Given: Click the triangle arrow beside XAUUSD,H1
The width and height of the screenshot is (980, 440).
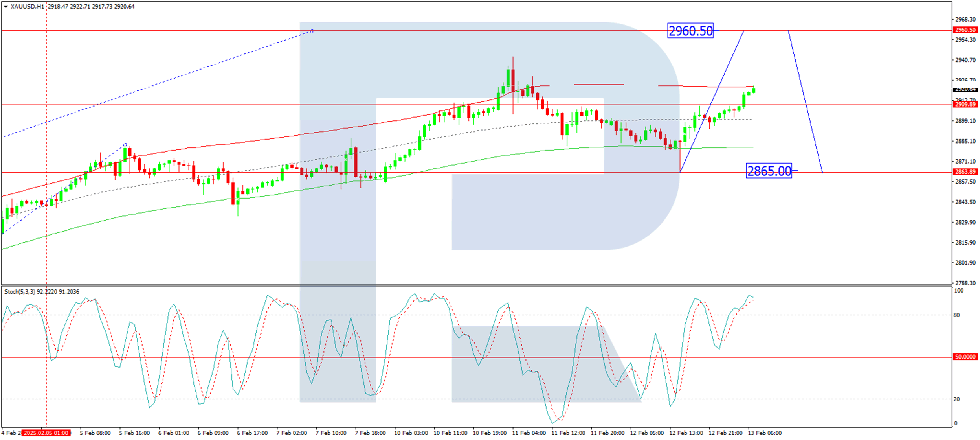Looking at the screenshot, I should pos(6,7).
